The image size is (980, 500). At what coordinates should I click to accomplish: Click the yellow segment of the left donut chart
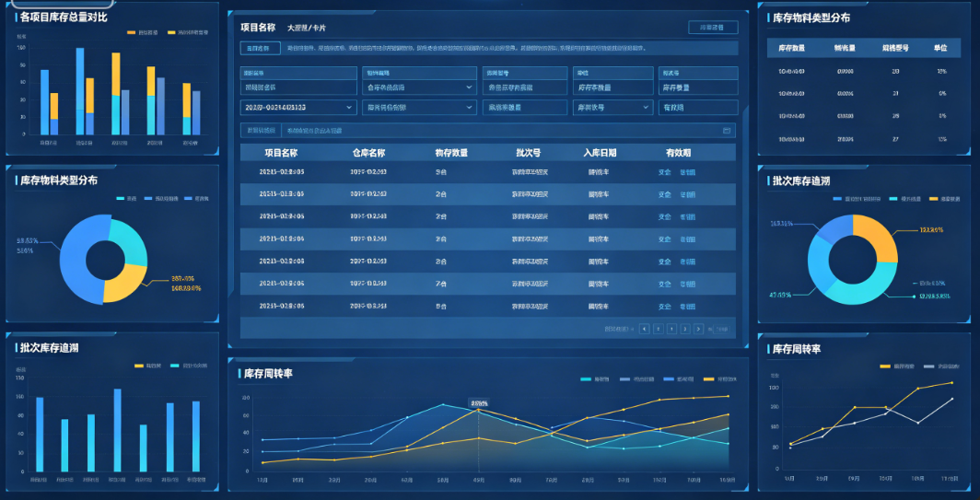[x=123, y=283]
